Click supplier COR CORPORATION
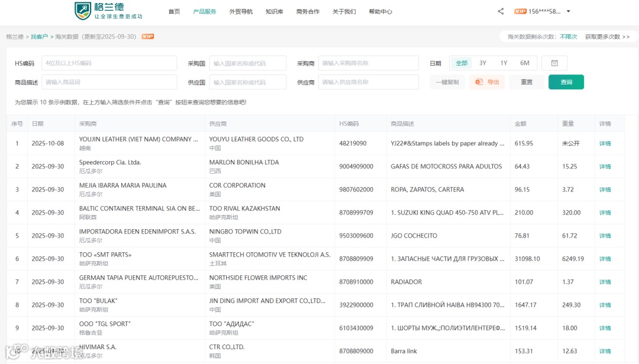The width and height of the screenshot is (639, 364). pos(237,186)
